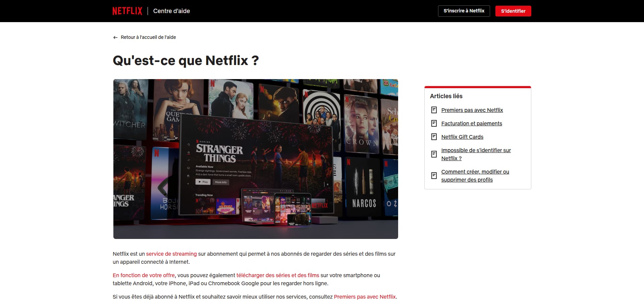Screen dimensions: 644x308
Task: Open Netflix Gift Cards article
Action: pos(462,137)
